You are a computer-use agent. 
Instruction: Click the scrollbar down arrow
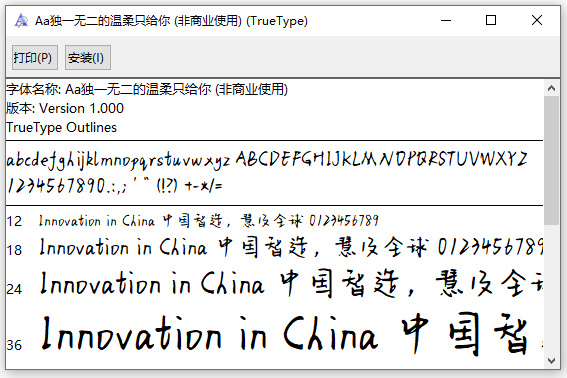[x=551, y=361]
